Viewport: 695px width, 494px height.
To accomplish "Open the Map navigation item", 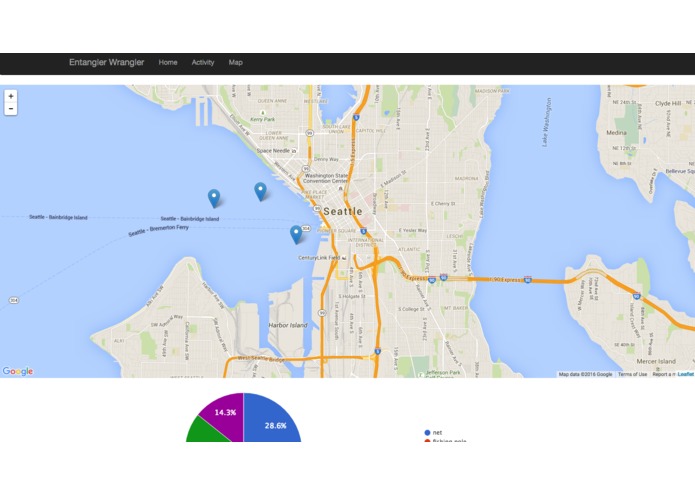I will pyautogui.click(x=235, y=62).
